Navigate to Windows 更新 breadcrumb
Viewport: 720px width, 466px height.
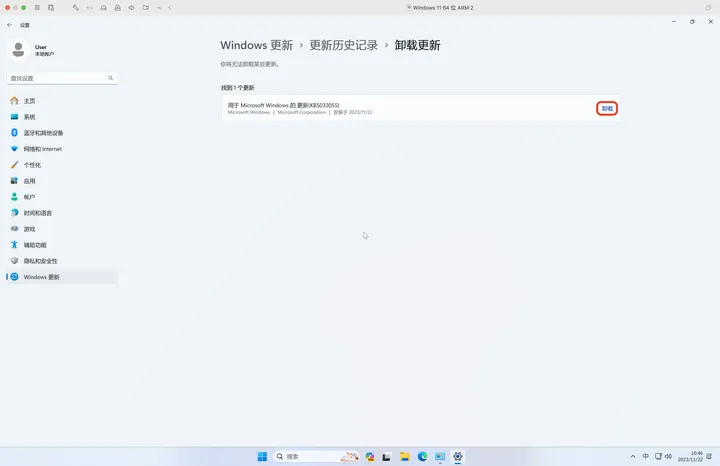(256, 45)
